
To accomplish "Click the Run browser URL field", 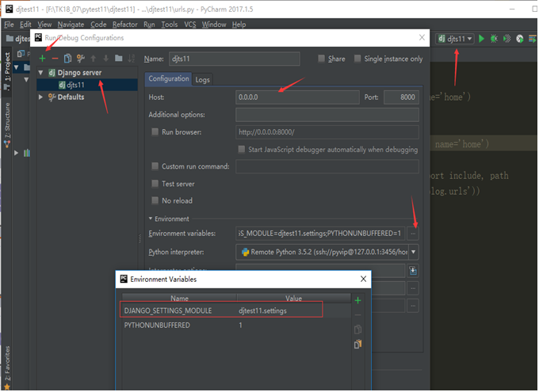I will click(x=327, y=132).
